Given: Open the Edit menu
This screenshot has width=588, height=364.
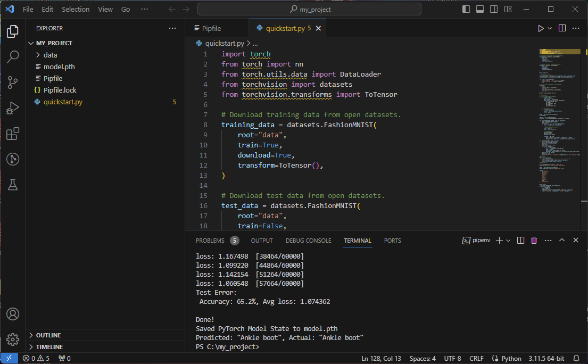Looking at the screenshot, I should [x=47, y=10].
